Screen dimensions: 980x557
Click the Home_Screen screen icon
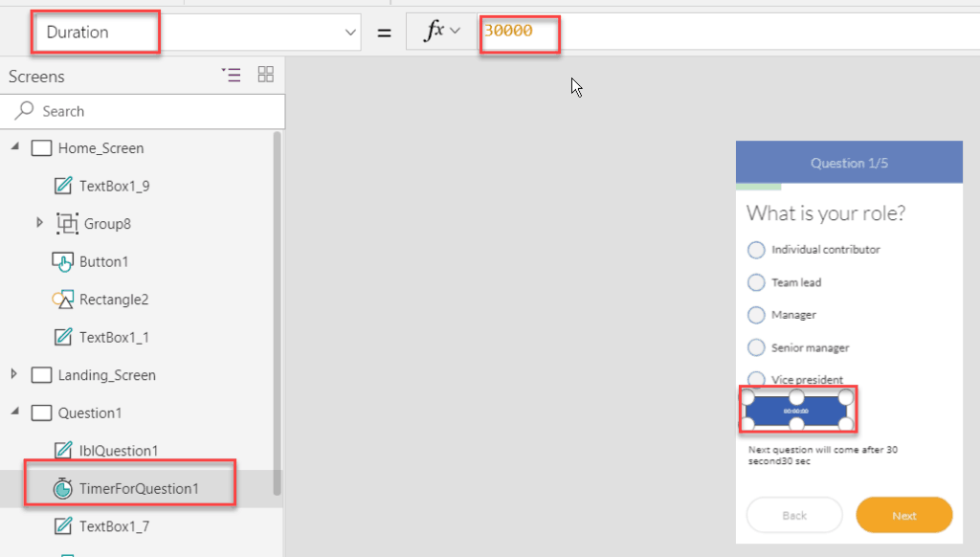point(41,148)
